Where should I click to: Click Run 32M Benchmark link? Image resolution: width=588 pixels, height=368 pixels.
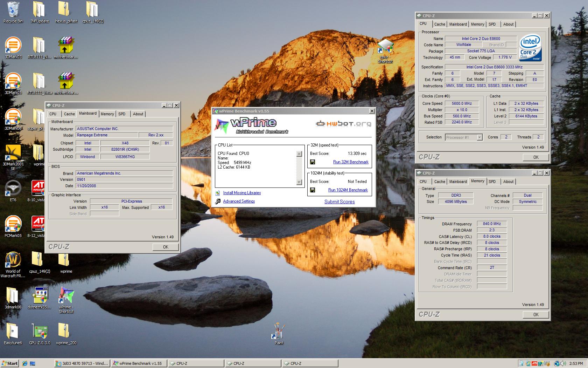(x=351, y=162)
